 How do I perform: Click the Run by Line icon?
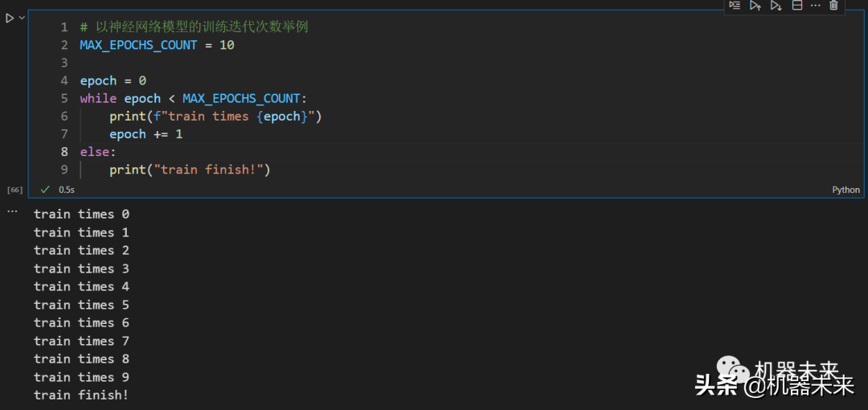tap(735, 6)
